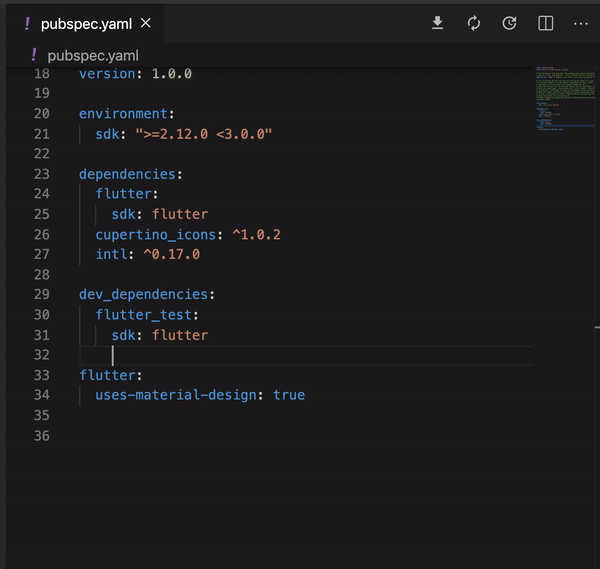Open the More Actions ellipsis menu

pyautogui.click(x=581, y=23)
